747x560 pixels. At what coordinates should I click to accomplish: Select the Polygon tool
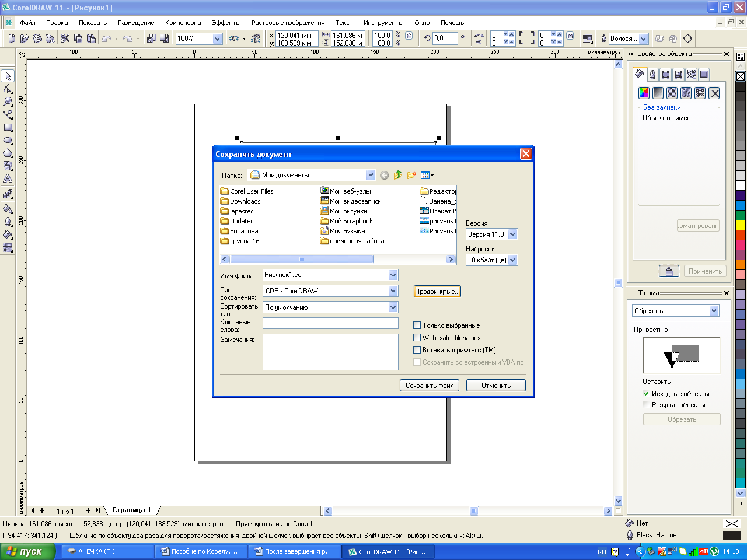[8, 153]
